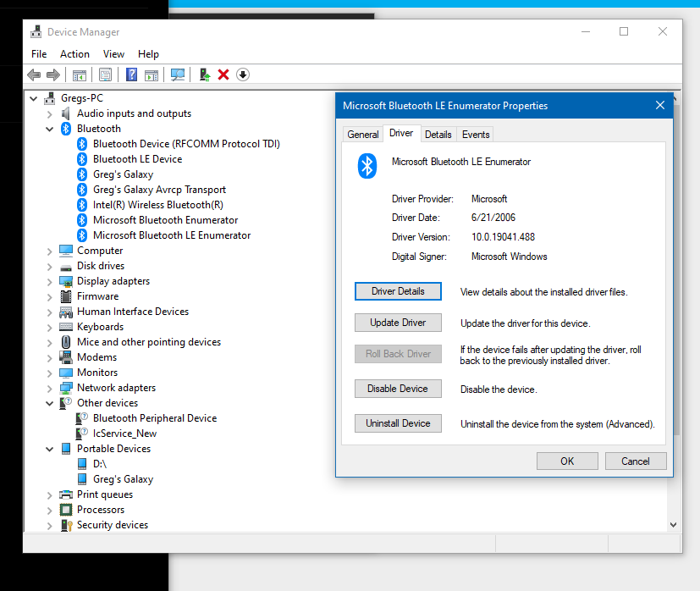Expand the Display adapters category
The height and width of the screenshot is (591, 700).
[x=50, y=281]
